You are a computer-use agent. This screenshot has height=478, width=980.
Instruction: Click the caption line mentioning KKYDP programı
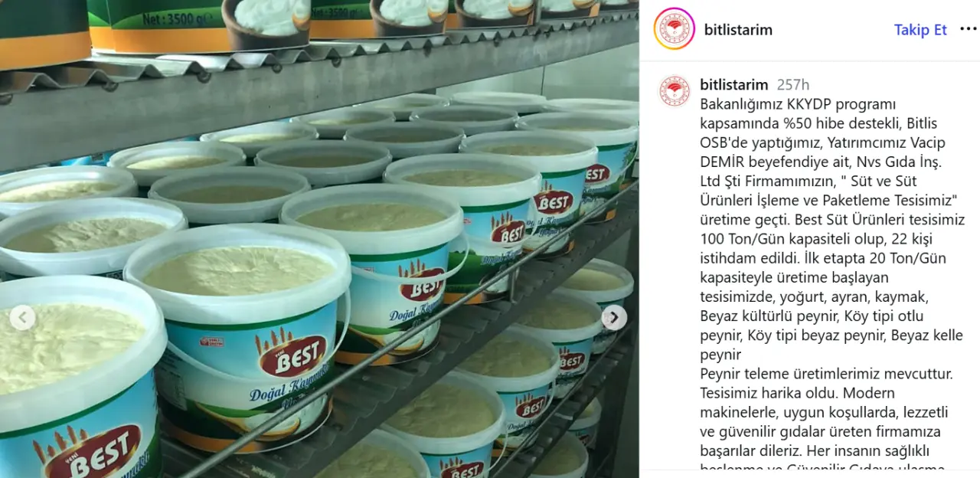[798, 104]
